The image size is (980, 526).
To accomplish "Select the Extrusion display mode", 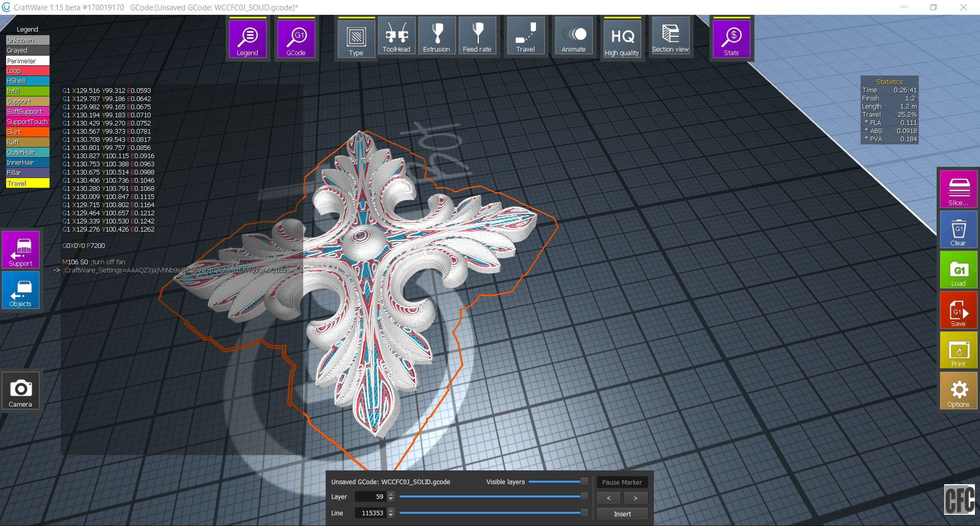I will tap(436, 36).
